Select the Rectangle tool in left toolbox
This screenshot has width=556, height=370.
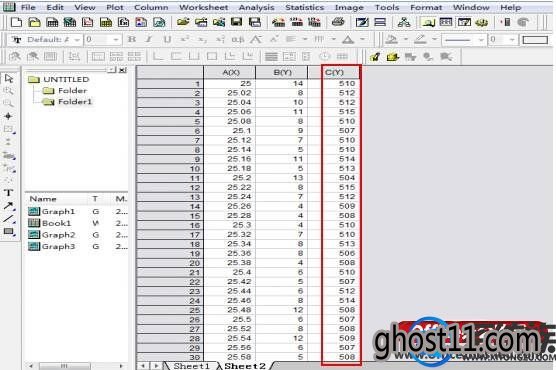[9, 232]
